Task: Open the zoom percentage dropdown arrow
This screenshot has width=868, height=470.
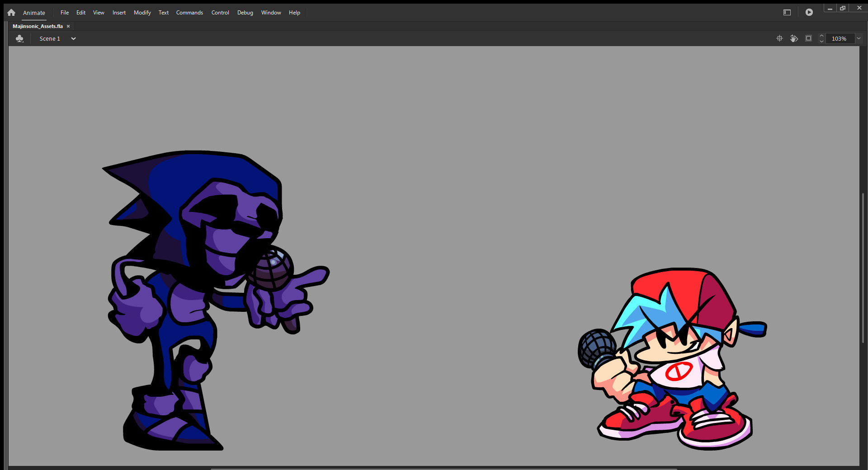Action: click(859, 38)
